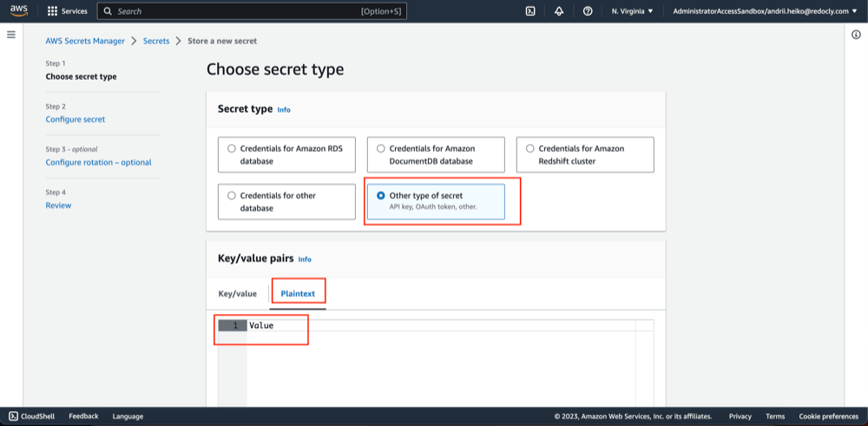This screenshot has width=868, height=426.
Task: Select Credentials for other database
Action: click(286, 202)
